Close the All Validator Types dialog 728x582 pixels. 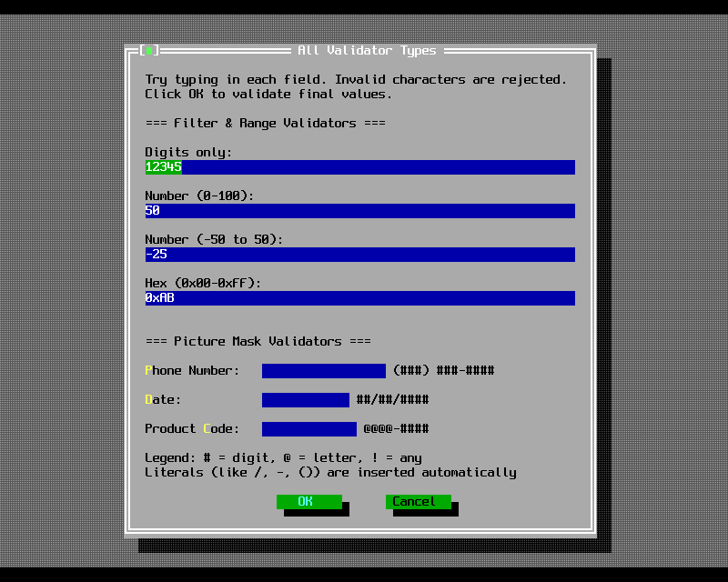[149, 50]
